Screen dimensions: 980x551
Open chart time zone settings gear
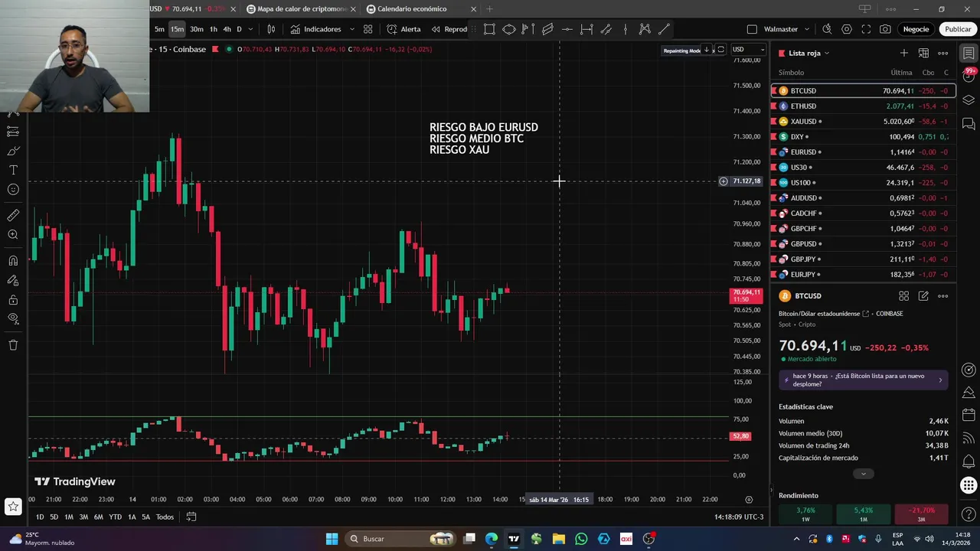[x=749, y=499]
